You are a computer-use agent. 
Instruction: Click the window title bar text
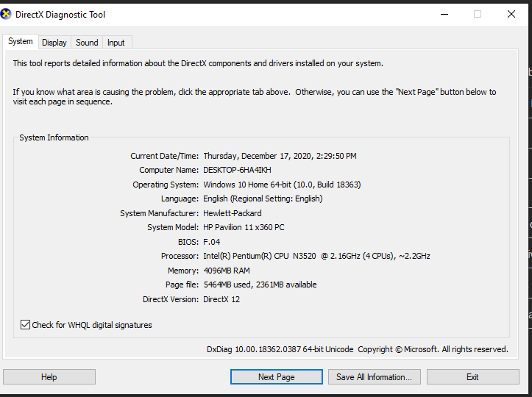point(60,14)
